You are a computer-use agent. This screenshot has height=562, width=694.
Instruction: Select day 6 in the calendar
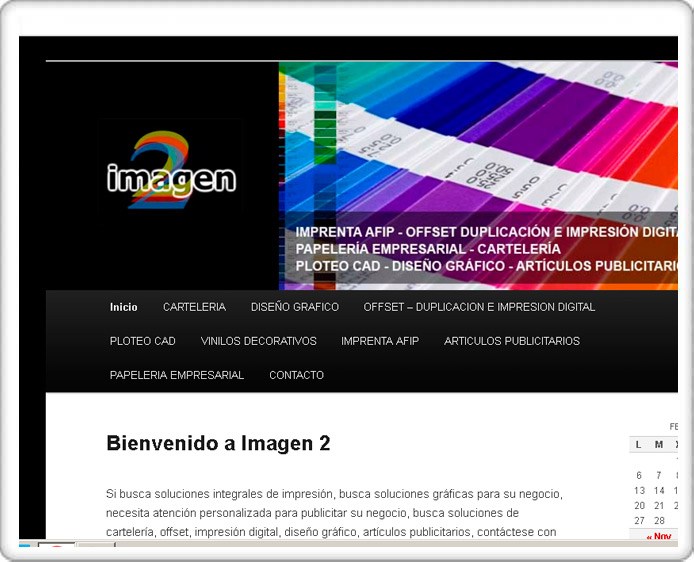[x=639, y=476]
